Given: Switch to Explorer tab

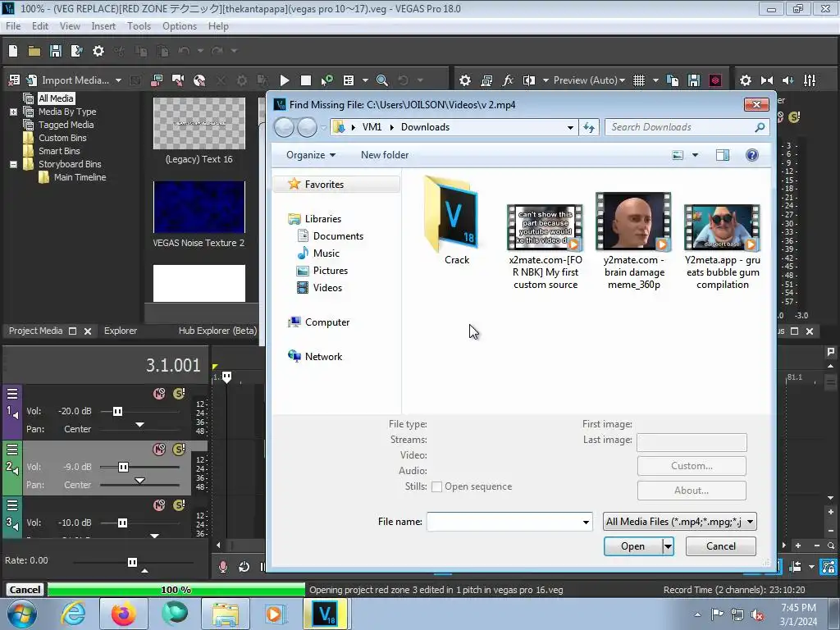Looking at the screenshot, I should click(x=121, y=331).
